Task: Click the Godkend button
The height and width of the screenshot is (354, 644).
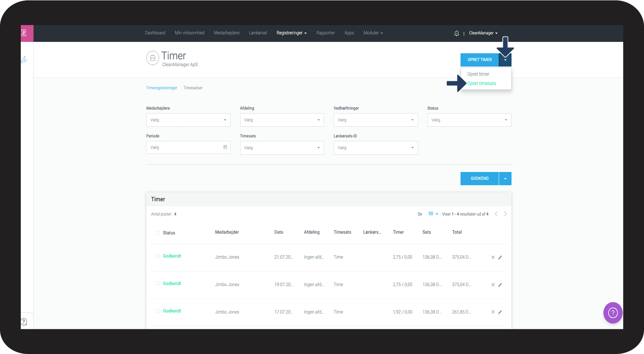Action: (479, 179)
